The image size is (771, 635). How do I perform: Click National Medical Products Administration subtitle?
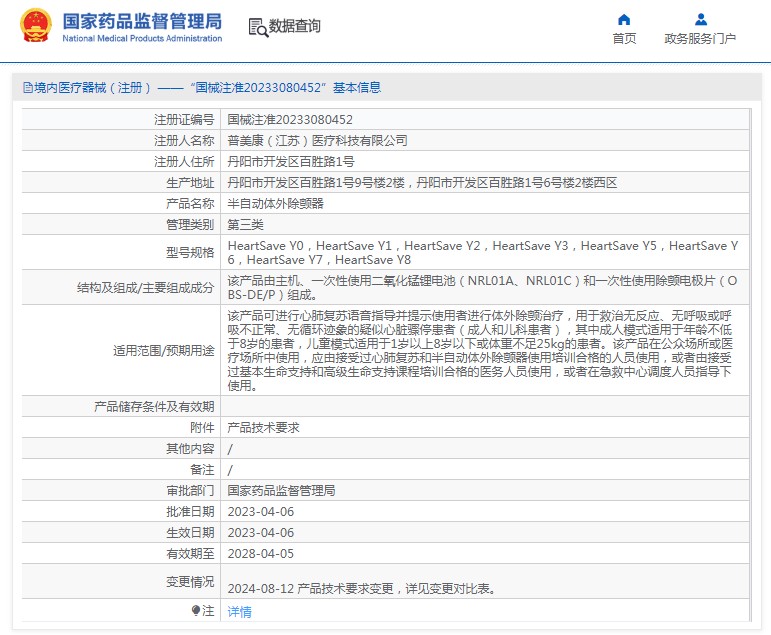[142, 39]
